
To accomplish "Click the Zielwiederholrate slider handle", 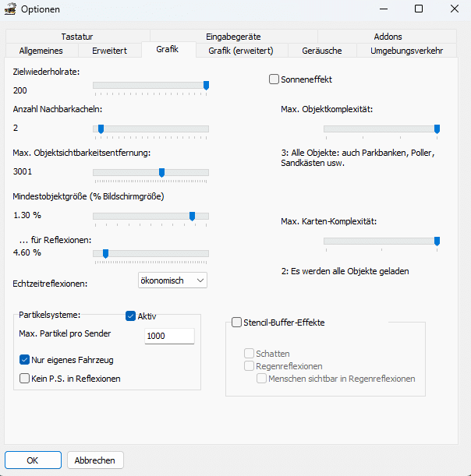I will pos(206,86).
